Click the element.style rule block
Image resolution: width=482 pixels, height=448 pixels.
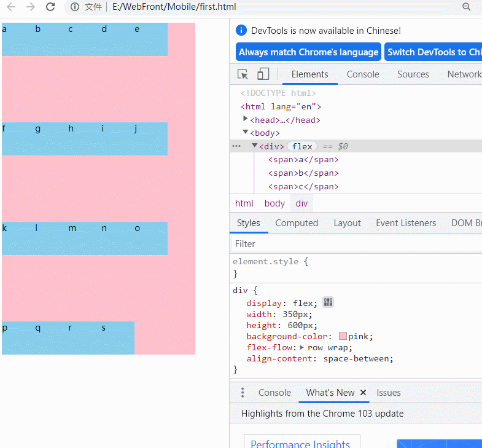click(x=357, y=267)
